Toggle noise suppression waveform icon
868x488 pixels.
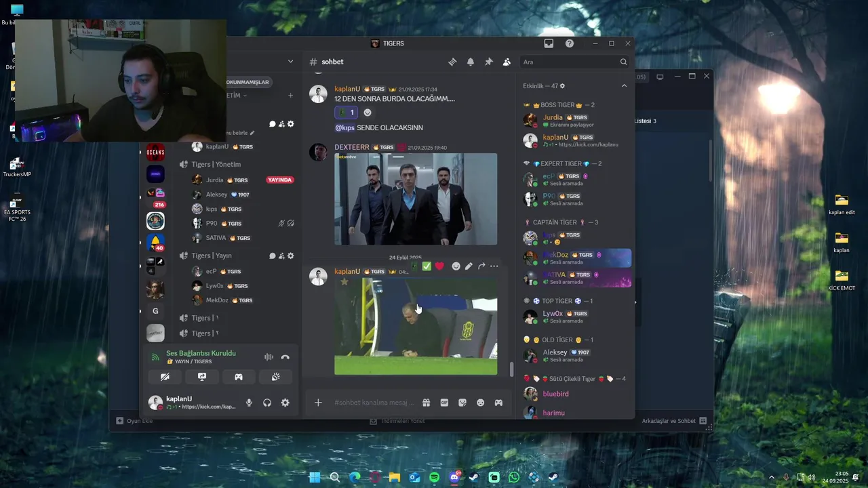pos(269,357)
